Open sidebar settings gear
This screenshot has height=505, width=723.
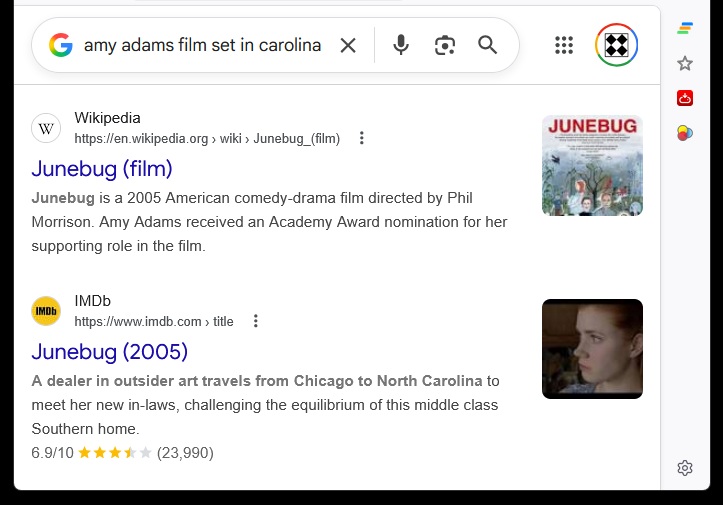685,468
